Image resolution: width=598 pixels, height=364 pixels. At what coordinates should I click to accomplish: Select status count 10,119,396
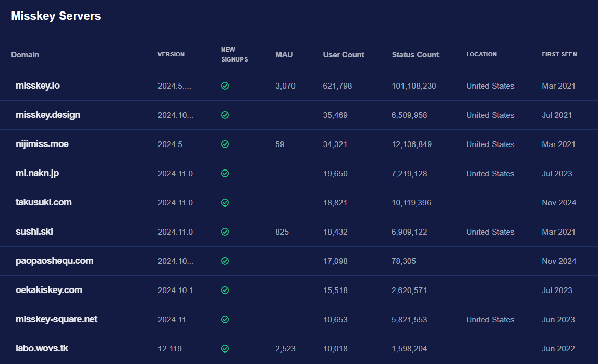(x=411, y=203)
